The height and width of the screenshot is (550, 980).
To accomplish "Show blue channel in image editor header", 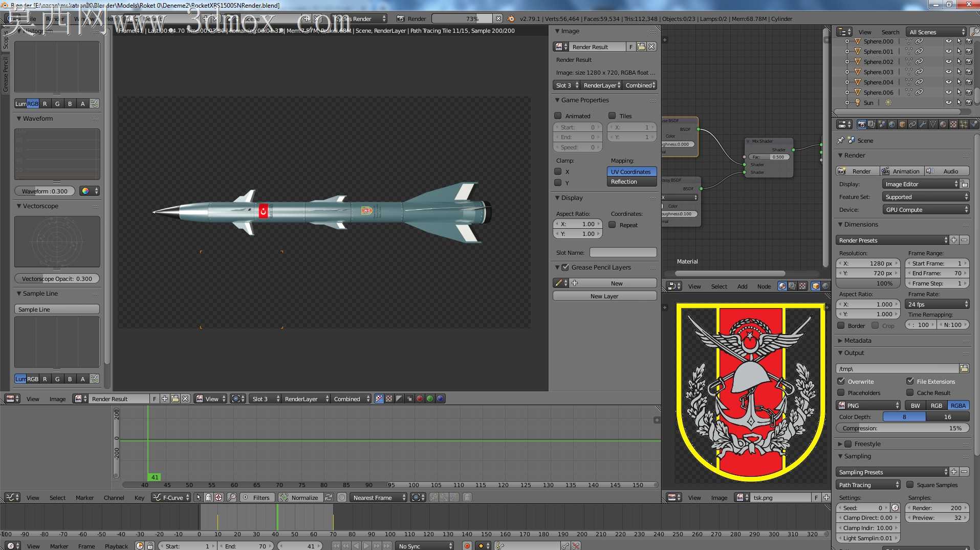I will pos(440,399).
